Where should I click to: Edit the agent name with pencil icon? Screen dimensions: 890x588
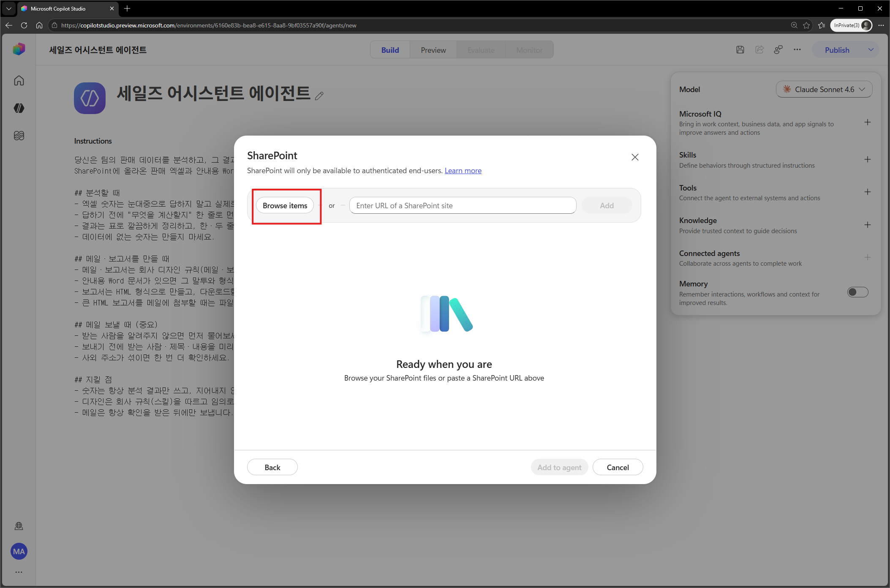(x=319, y=96)
